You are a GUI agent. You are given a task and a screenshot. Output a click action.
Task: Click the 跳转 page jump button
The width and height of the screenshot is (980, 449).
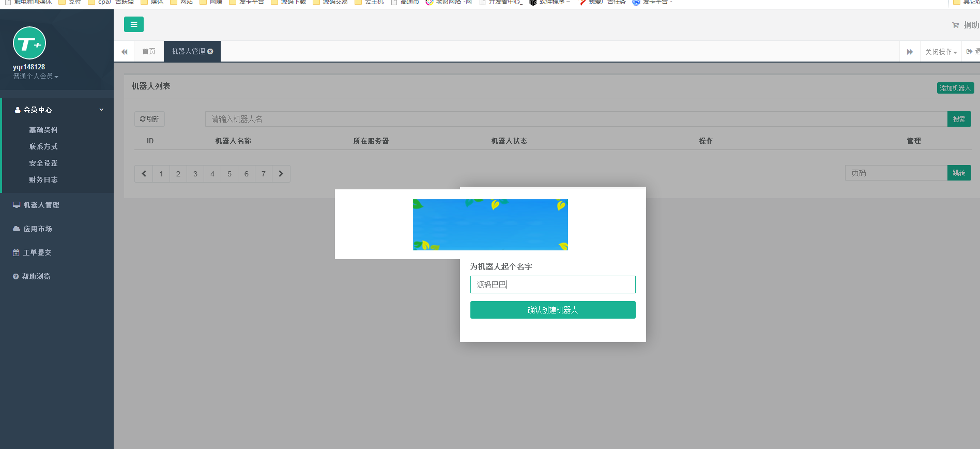coord(959,173)
